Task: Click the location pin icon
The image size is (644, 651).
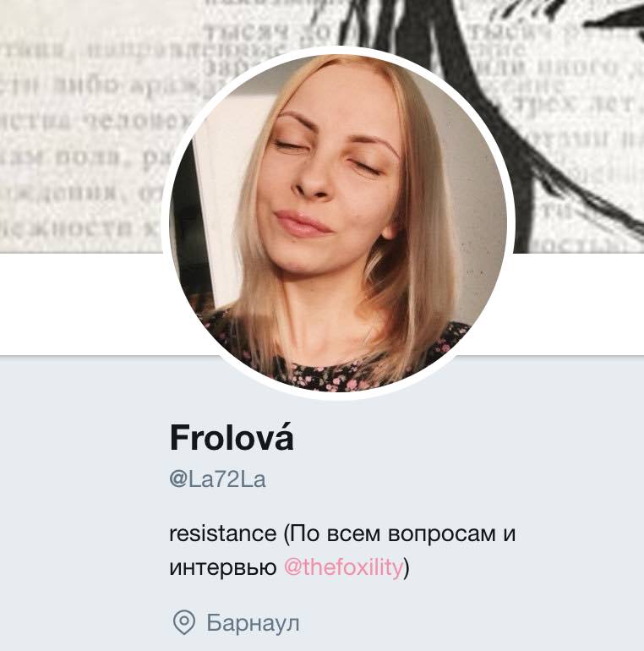Action: click(x=184, y=622)
